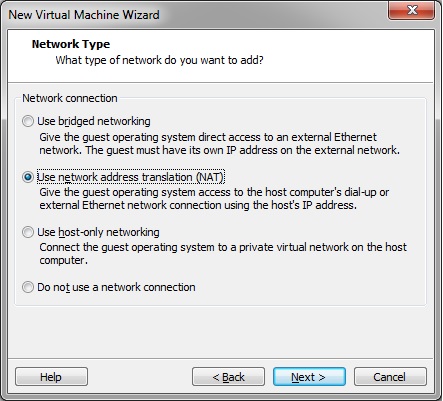Screen dimensions: 443x401
Task: Open Help for the wizard
Action: (51, 377)
